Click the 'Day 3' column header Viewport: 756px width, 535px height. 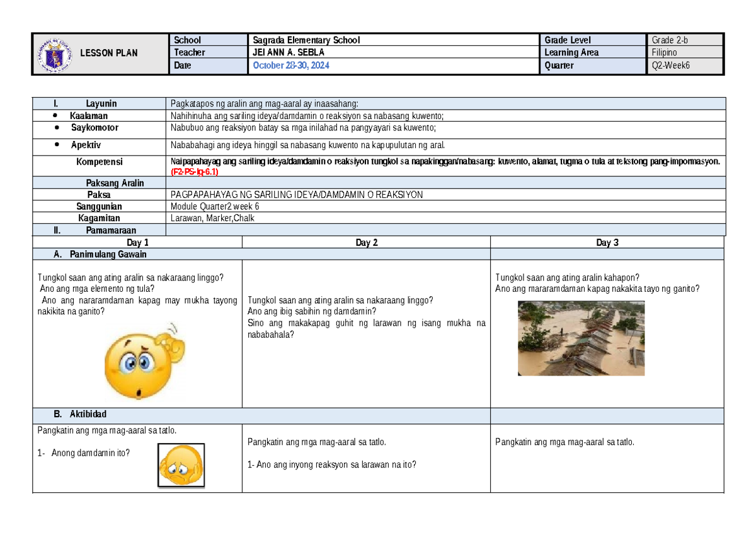[x=607, y=243]
